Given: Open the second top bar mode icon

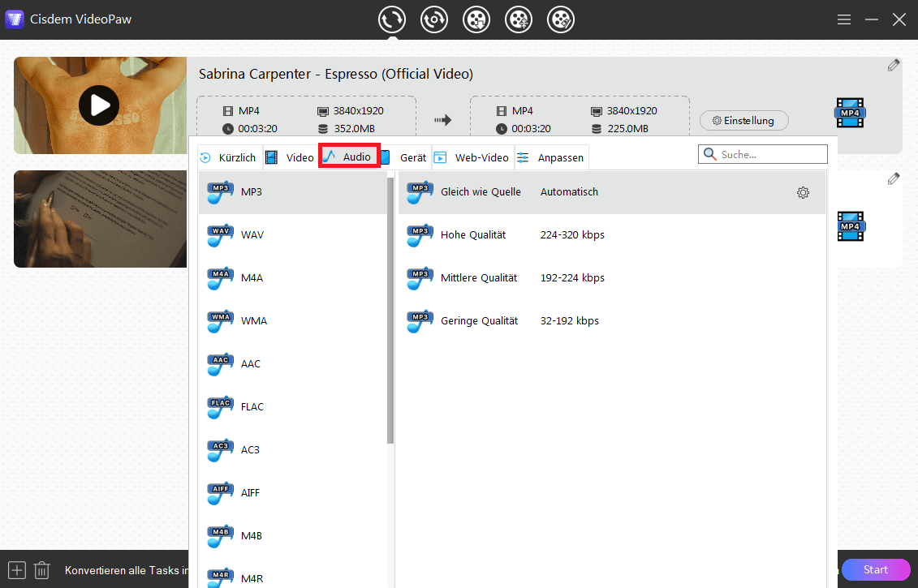Looking at the screenshot, I should [x=434, y=19].
